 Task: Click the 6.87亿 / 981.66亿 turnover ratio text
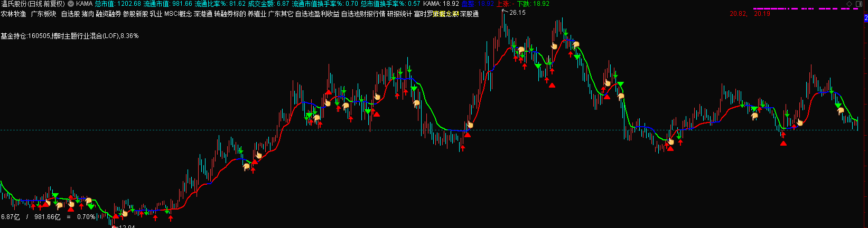(48, 217)
